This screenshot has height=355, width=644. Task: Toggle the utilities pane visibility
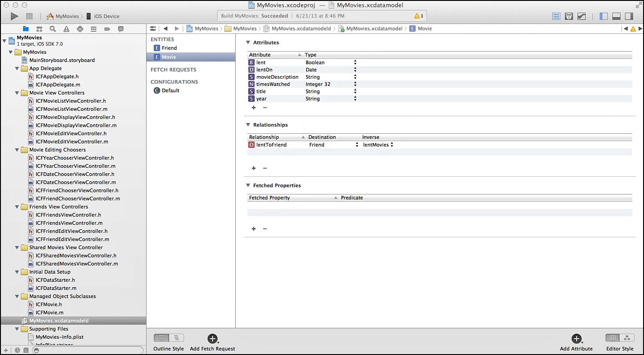629,16
